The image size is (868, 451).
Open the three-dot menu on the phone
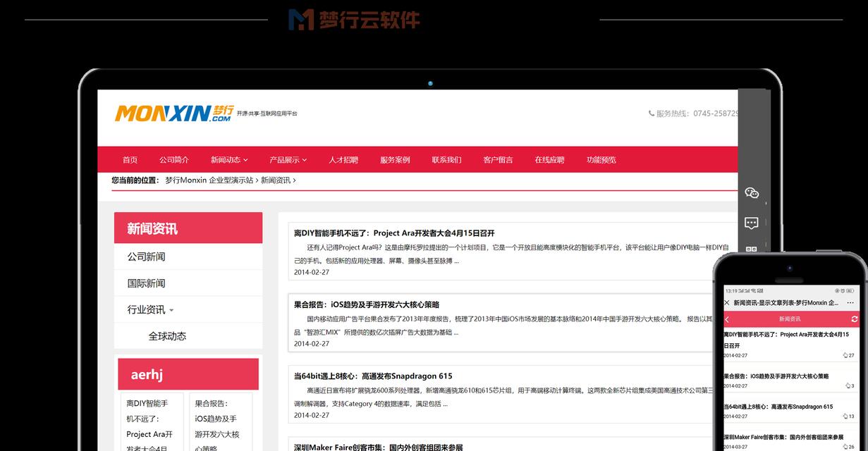tap(851, 303)
